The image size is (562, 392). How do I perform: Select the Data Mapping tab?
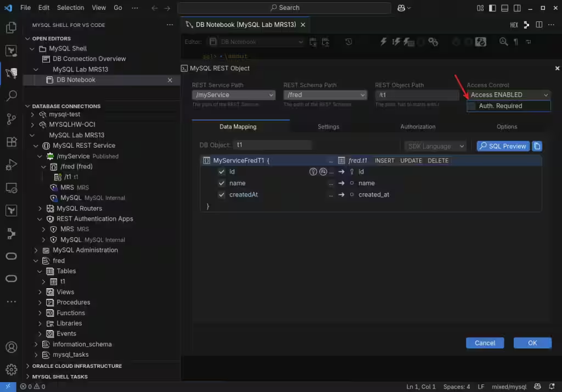(x=238, y=127)
